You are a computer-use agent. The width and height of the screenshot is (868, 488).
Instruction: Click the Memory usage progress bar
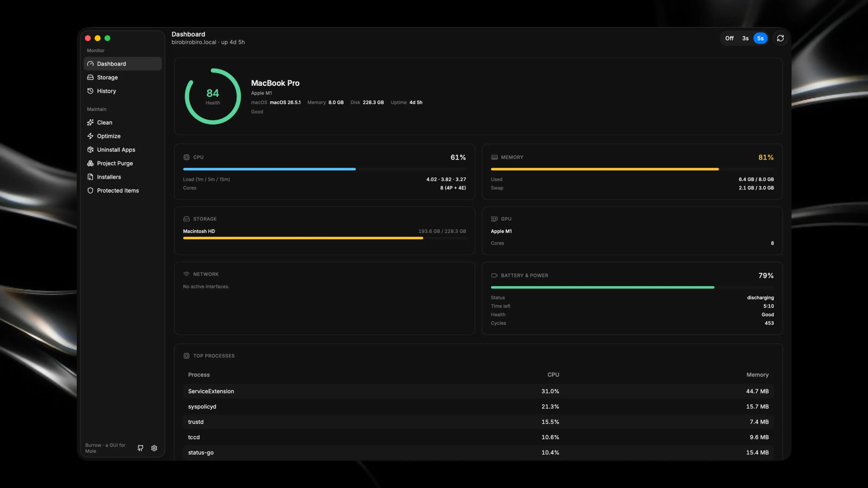tap(633, 169)
